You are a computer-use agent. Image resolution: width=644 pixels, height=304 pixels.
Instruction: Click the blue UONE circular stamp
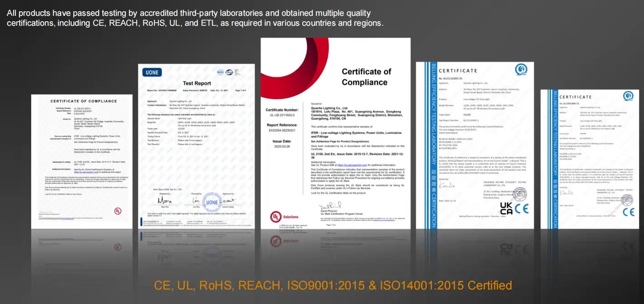212,202
